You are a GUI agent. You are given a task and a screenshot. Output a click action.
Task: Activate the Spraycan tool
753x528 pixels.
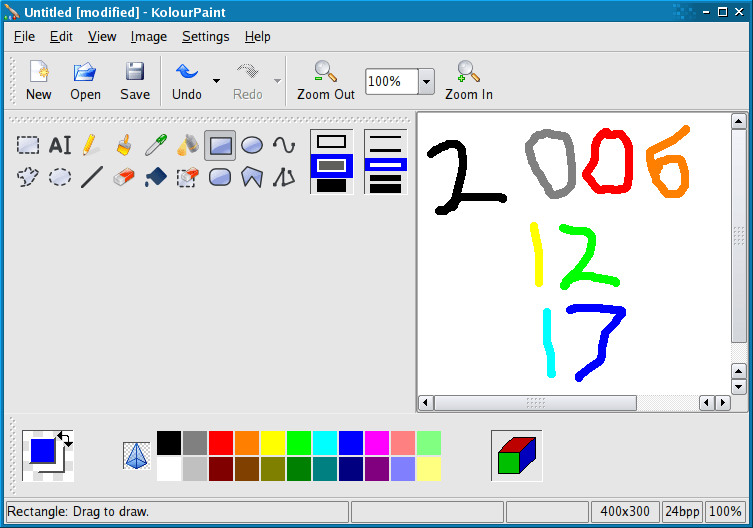187,145
